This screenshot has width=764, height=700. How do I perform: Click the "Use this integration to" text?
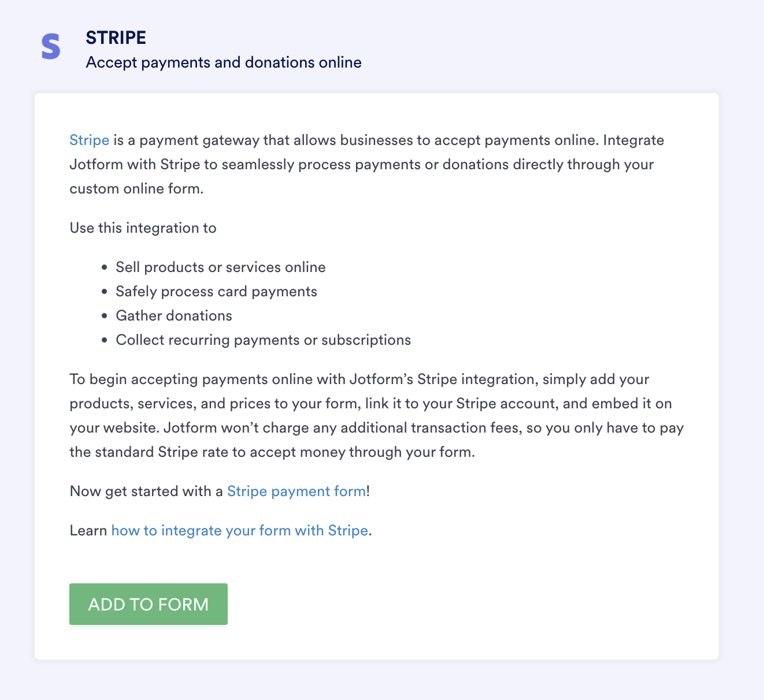(x=143, y=228)
